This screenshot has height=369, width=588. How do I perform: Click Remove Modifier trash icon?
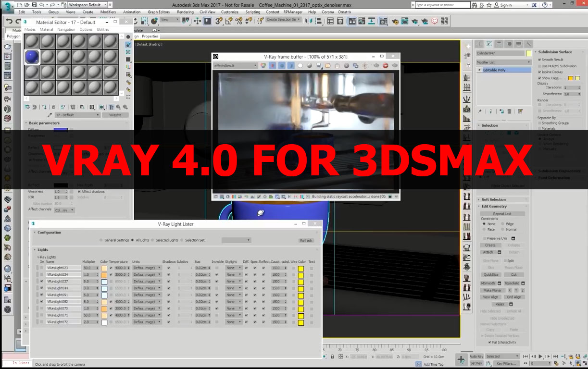click(509, 111)
